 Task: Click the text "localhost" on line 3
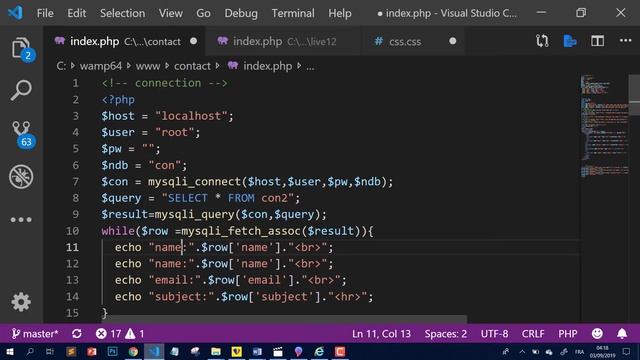(x=191, y=116)
